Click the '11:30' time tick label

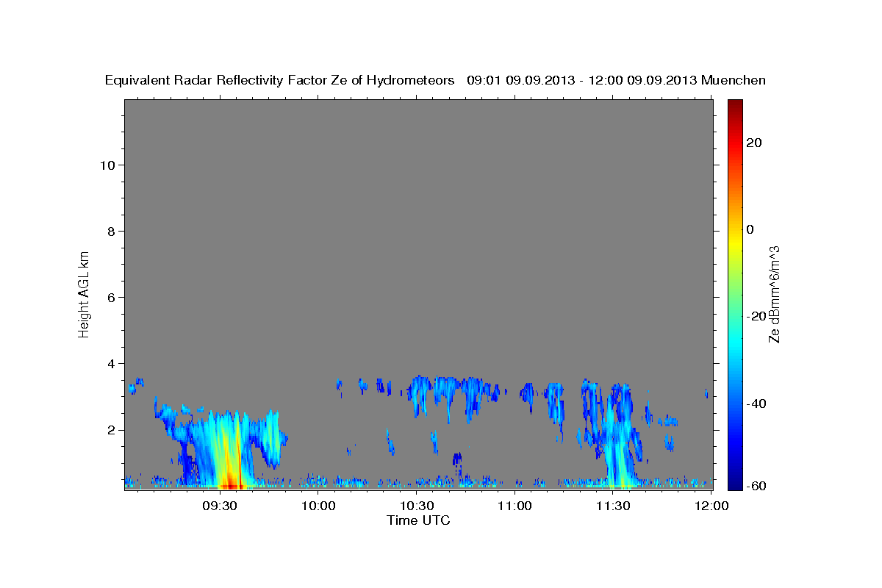point(613,506)
